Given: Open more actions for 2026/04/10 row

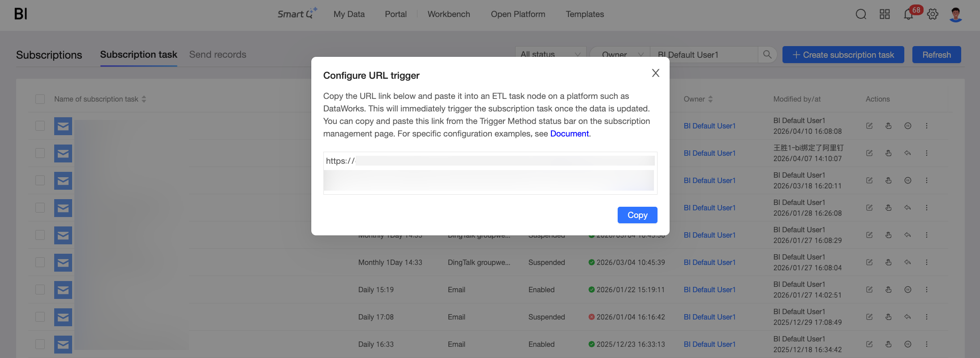Looking at the screenshot, I should (927, 126).
